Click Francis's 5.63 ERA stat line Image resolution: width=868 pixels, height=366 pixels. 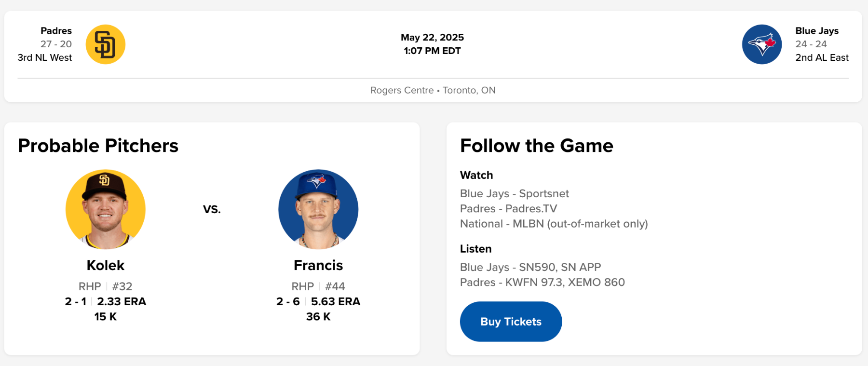coord(335,301)
